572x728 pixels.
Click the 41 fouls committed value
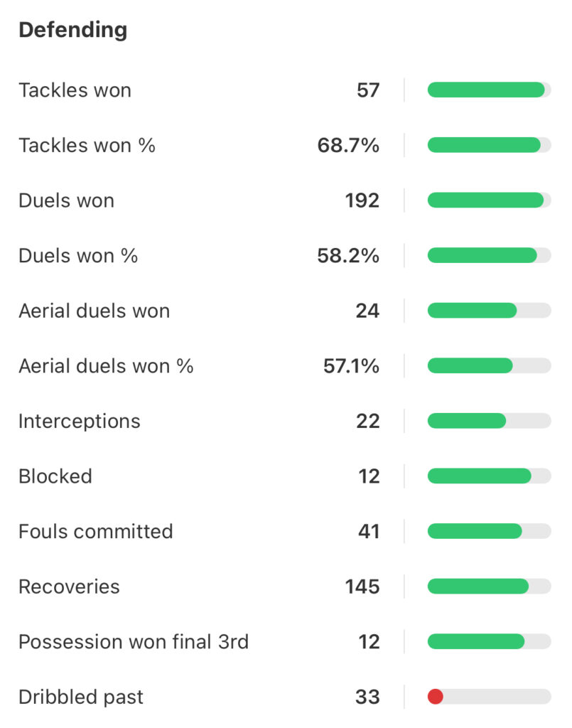369,531
